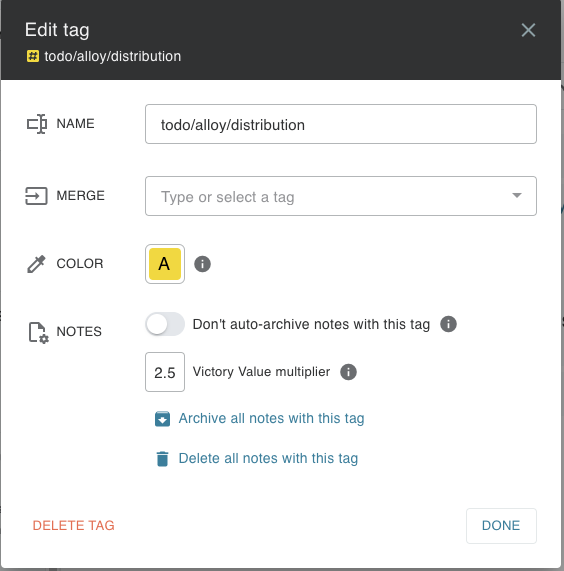The image size is (564, 571).
Task: Click the Edit tag title text
Action: point(57,30)
